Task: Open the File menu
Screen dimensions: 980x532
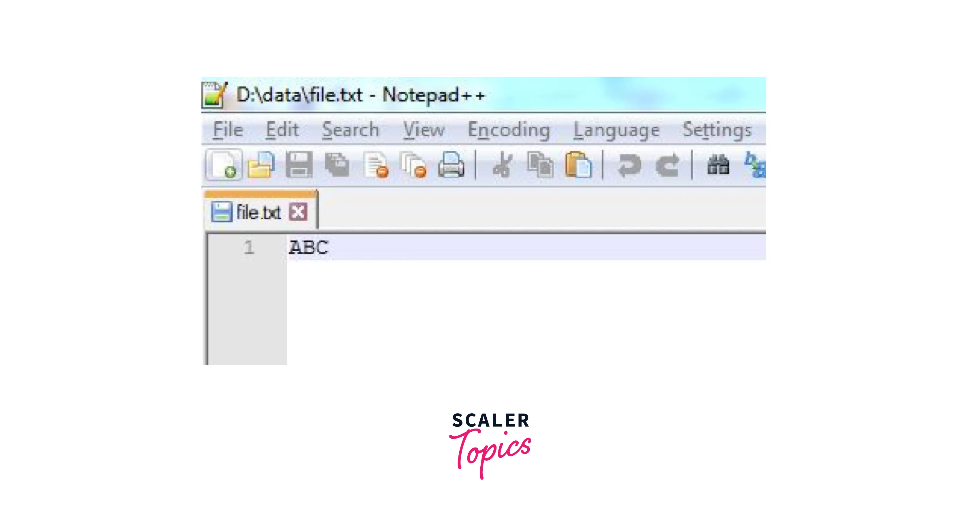Action: 228,130
